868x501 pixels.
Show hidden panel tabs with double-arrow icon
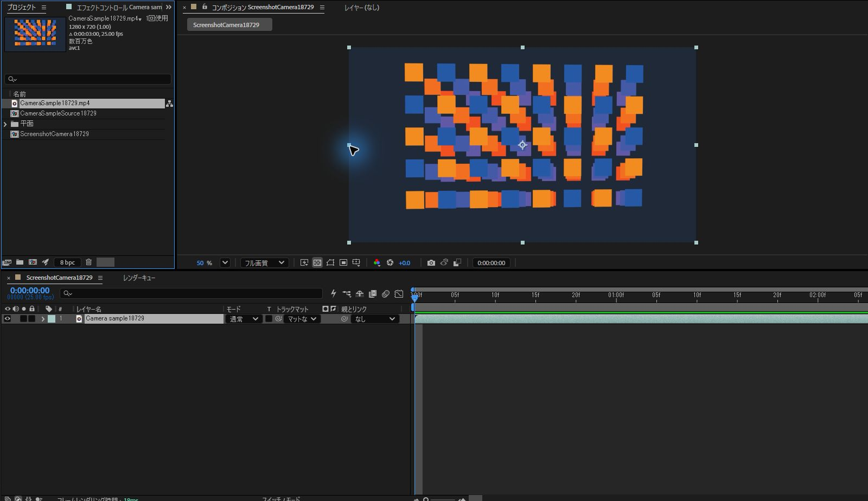click(x=169, y=7)
